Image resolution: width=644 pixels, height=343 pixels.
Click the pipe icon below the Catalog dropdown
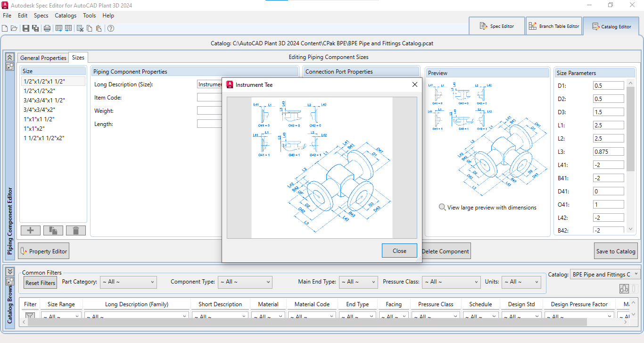coord(624,289)
